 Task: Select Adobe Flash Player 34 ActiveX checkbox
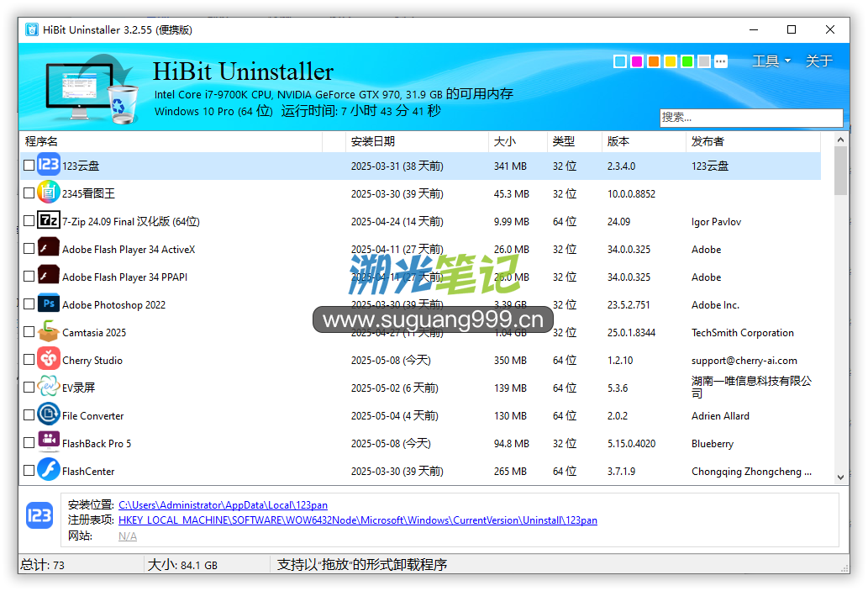[x=29, y=248]
